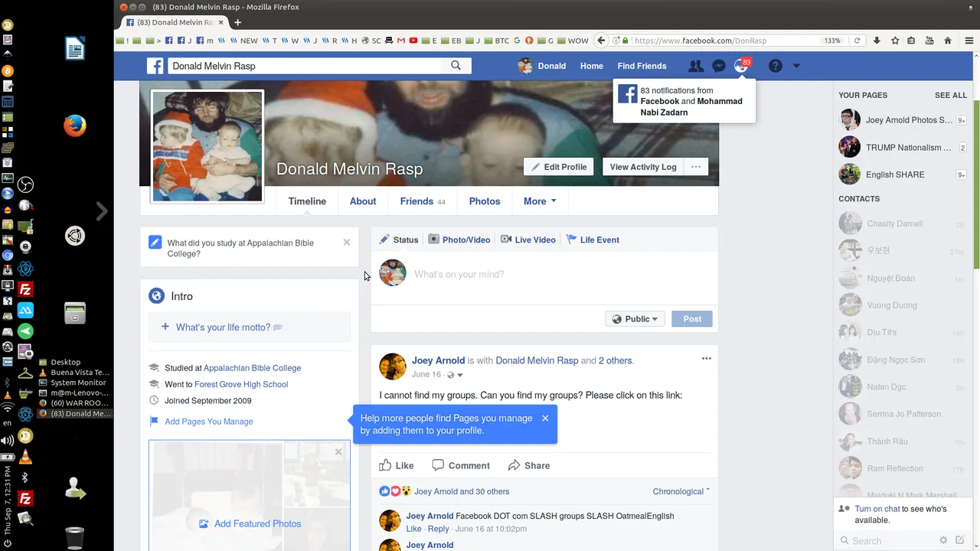Switch to the Photos profile tab
This screenshot has width=980, height=551.
[485, 201]
